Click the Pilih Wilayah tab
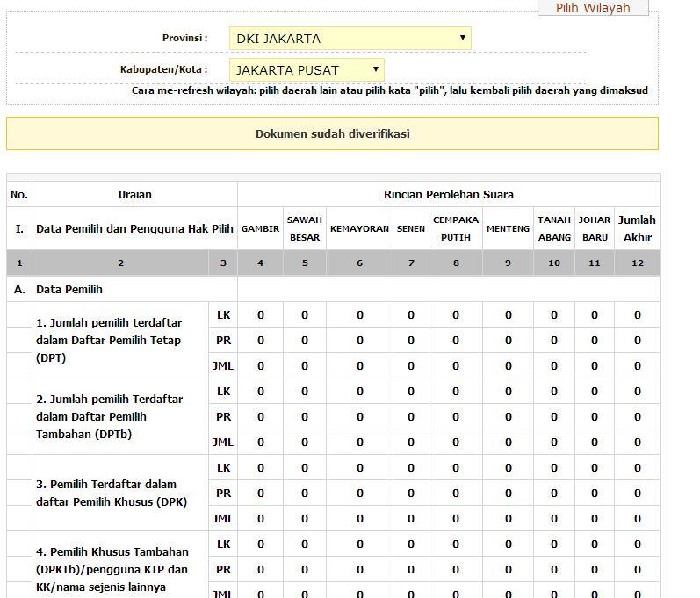Screen dimensions: 700x598 593,8
